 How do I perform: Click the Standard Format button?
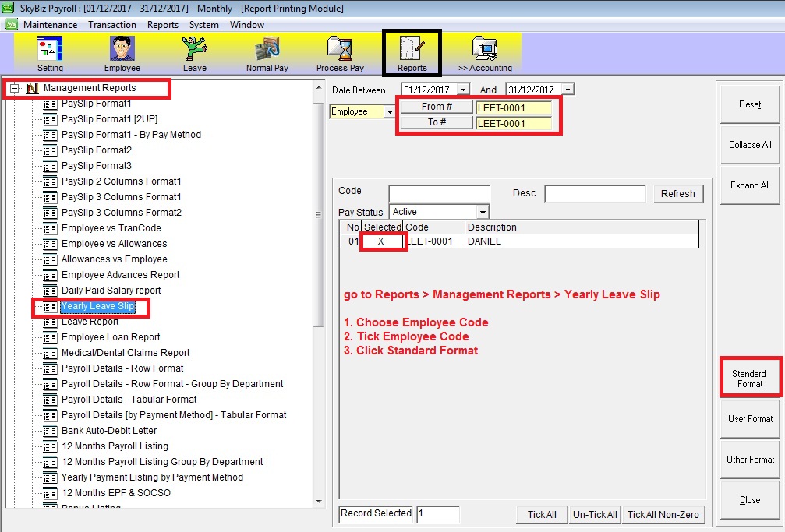[x=748, y=379]
